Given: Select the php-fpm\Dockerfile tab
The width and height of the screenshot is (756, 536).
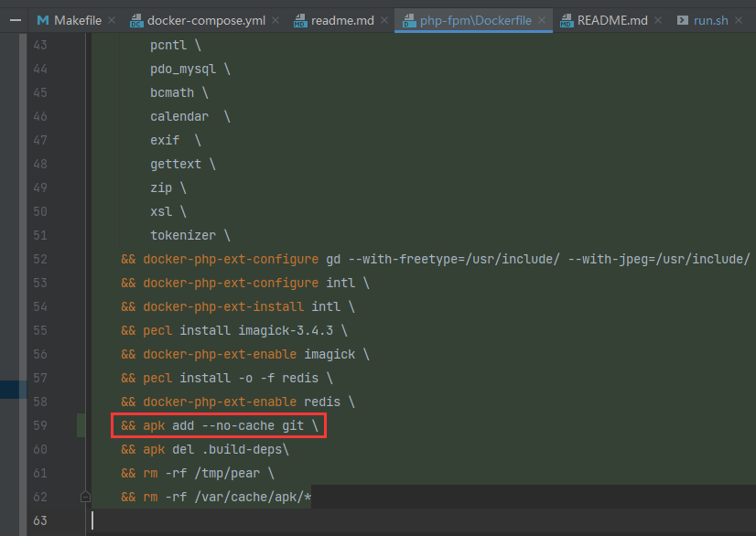Looking at the screenshot, I should (475, 20).
